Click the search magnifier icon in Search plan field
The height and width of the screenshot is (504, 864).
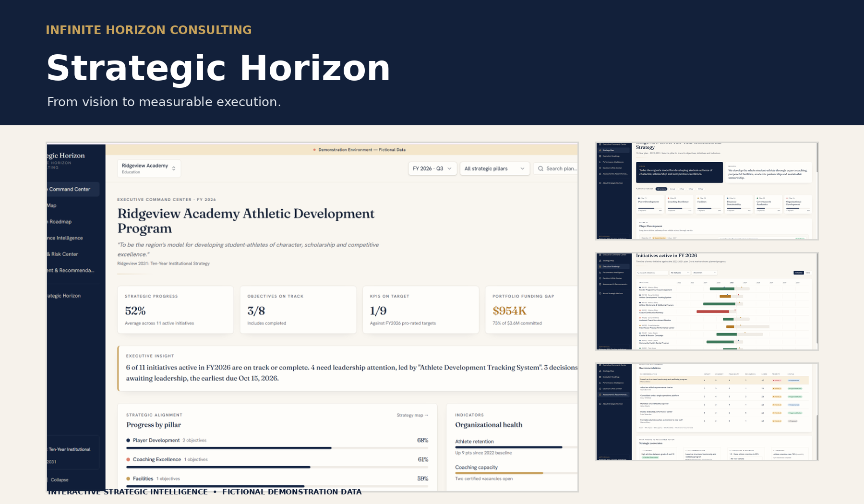(540, 168)
